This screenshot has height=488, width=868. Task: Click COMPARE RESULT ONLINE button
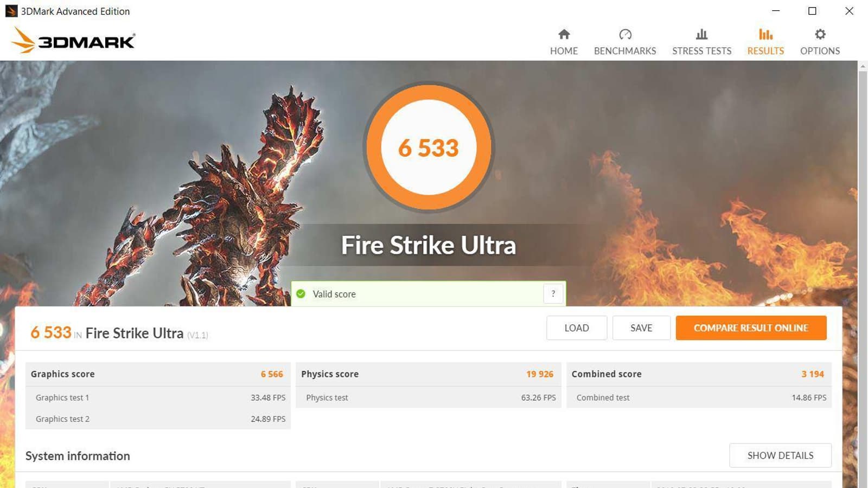[751, 328]
